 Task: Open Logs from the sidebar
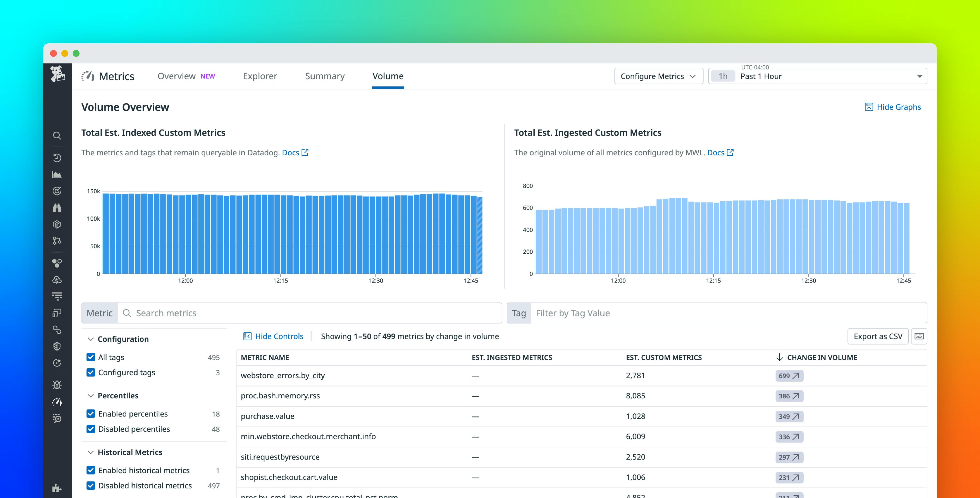click(57, 296)
